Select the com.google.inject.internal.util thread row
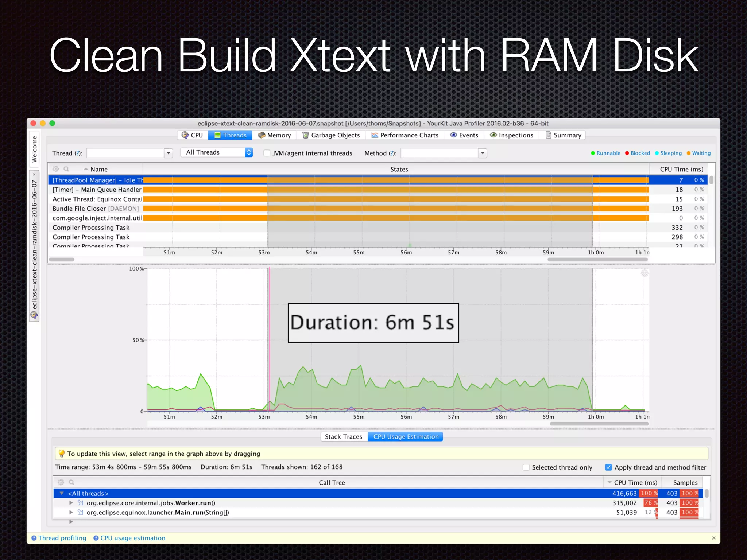The image size is (747, 560). (378, 218)
